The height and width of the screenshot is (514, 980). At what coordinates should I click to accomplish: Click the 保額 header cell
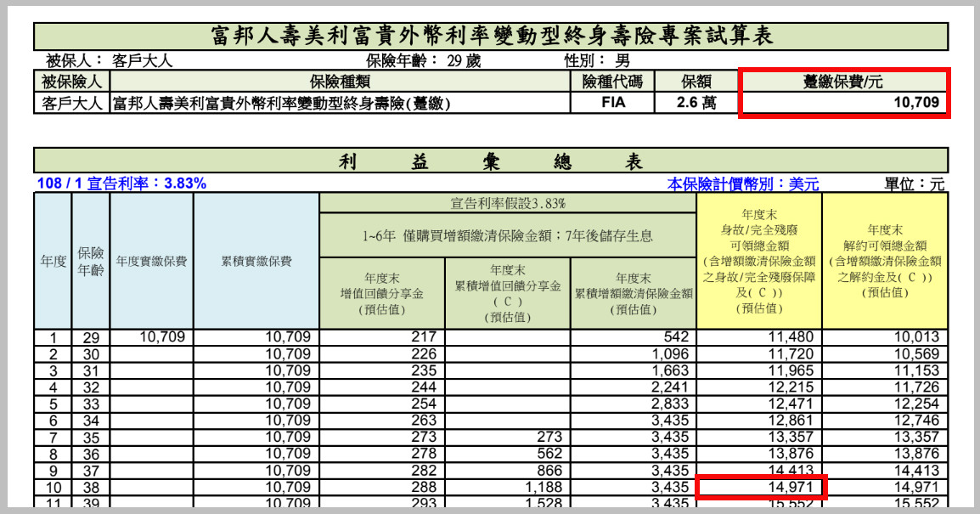click(x=696, y=82)
